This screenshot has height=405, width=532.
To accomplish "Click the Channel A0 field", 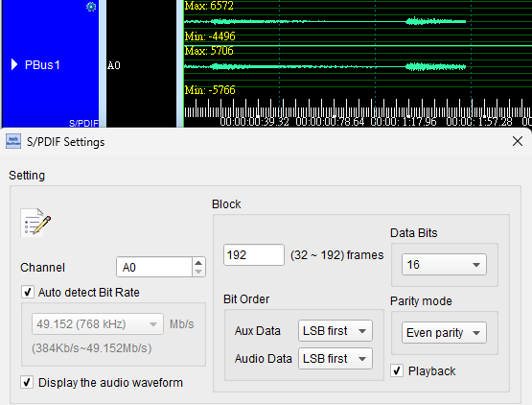I will coord(154,267).
